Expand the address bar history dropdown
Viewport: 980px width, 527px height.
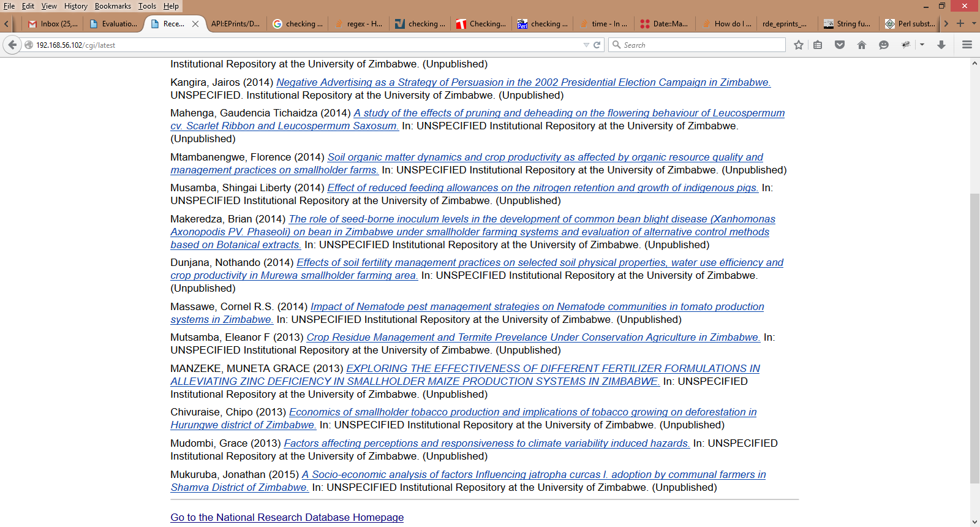(586, 45)
